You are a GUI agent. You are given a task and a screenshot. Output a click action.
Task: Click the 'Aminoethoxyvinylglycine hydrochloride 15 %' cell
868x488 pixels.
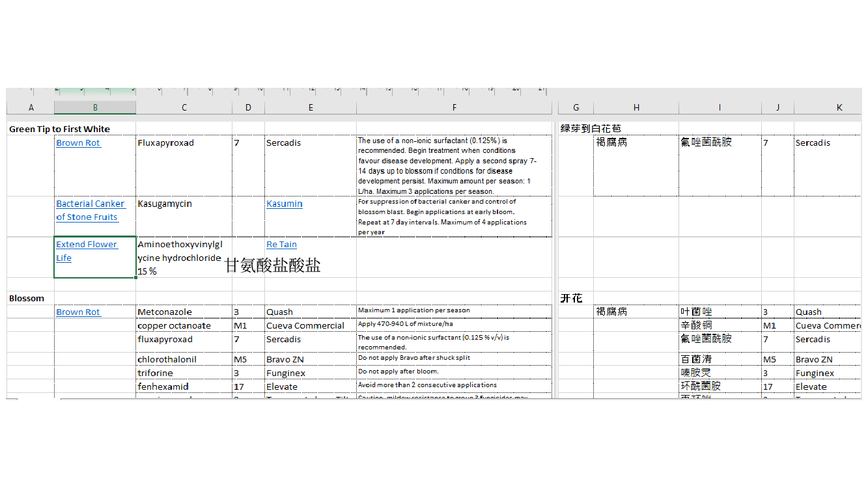tap(184, 258)
